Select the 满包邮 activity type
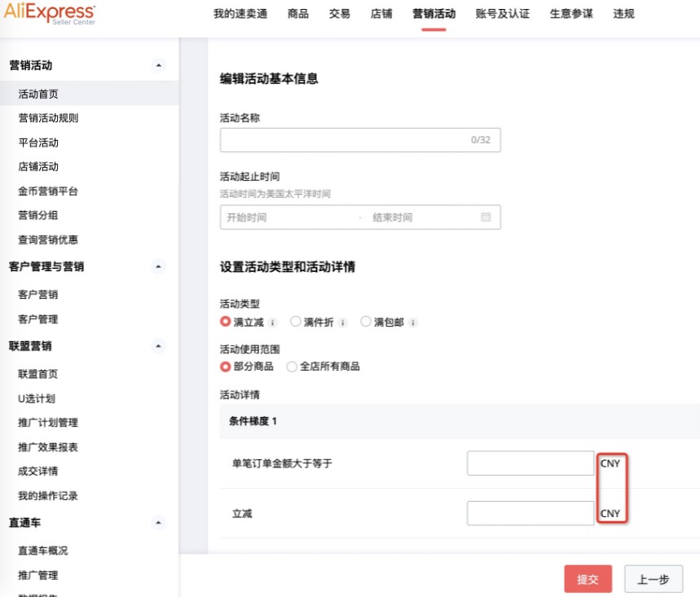 (366, 322)
